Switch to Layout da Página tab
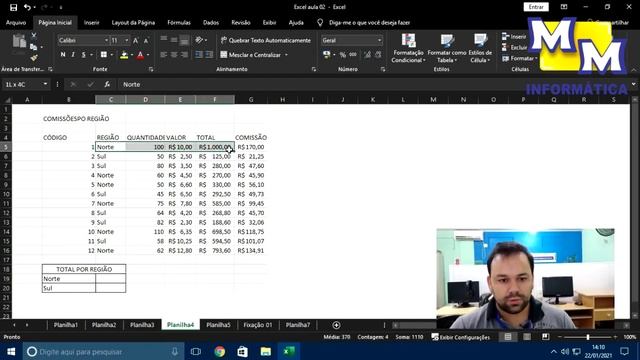 [133, 23]
